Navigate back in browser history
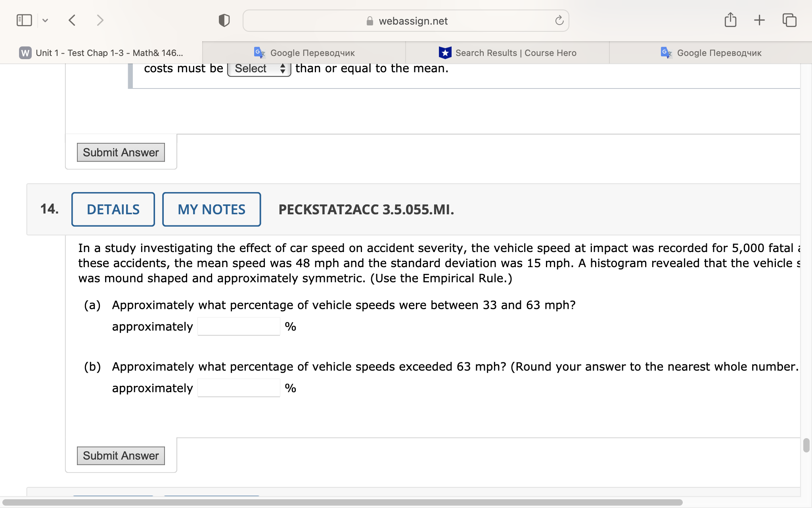This screenshot has width=812, height=508. point(72,20)
